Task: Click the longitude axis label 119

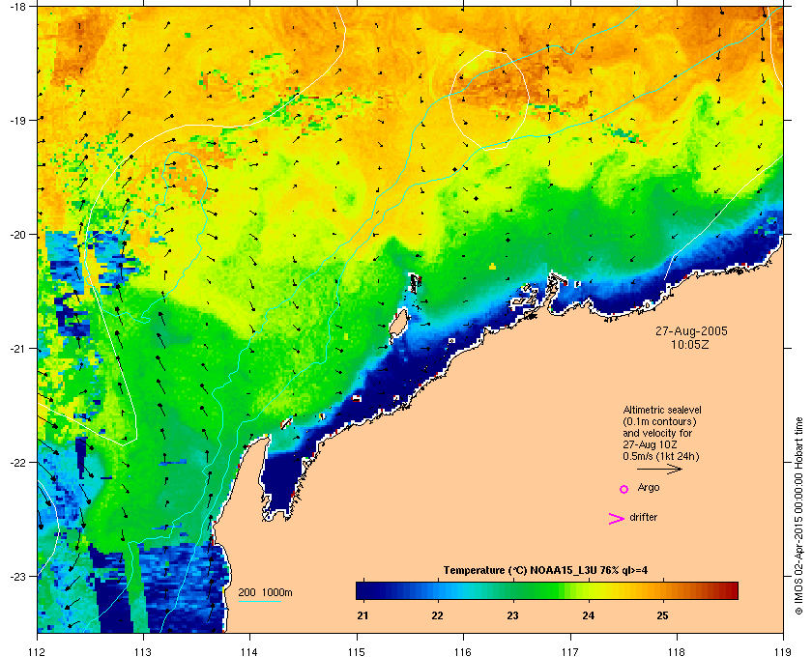Action: [x=783, y=651]
